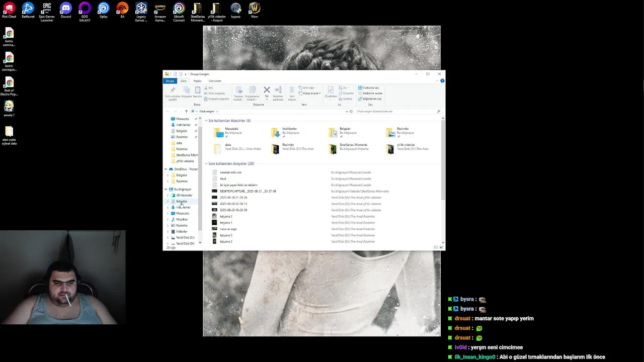
Task: Switch to the Paylaş ribbon tab
Action: point(198,81)
